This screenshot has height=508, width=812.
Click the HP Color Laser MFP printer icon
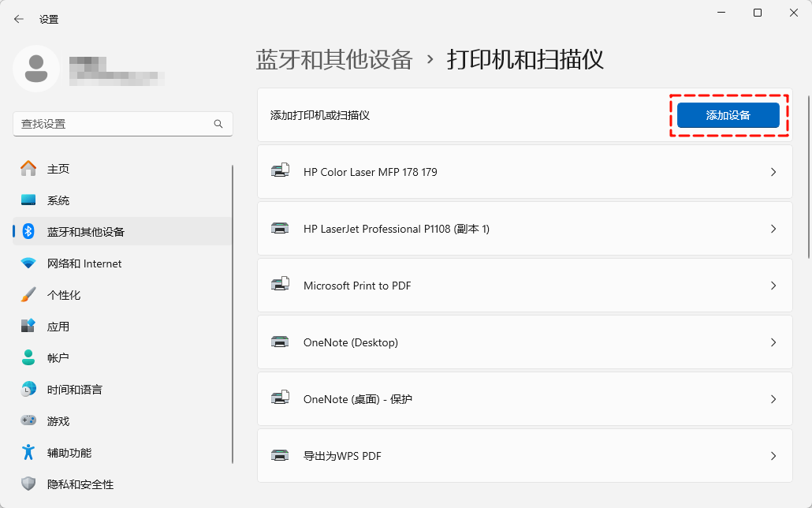click(280, 172)
